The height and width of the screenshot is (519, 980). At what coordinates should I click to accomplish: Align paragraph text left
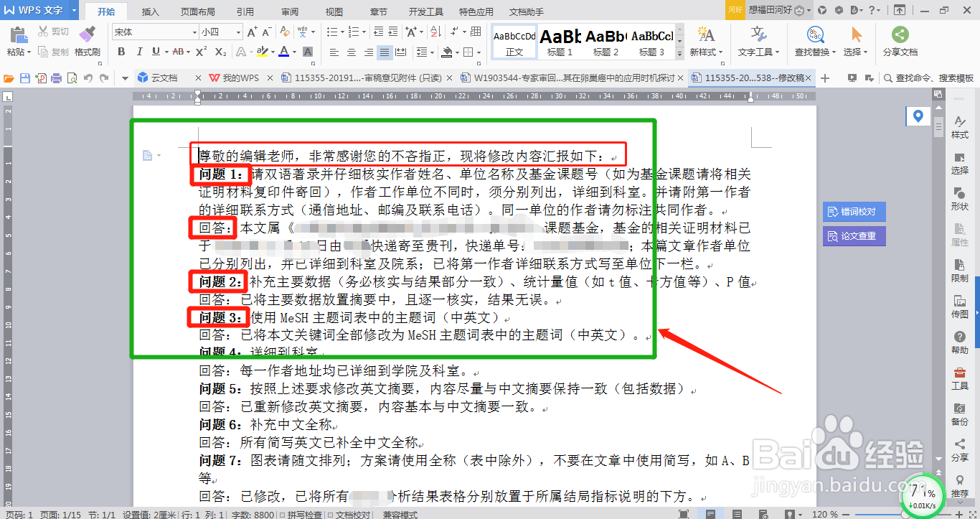334,52
